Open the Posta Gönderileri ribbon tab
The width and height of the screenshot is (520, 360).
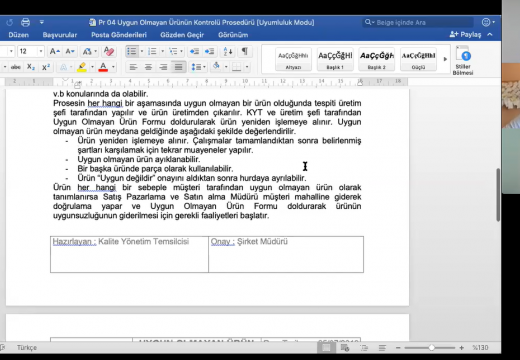pos(119,35)
